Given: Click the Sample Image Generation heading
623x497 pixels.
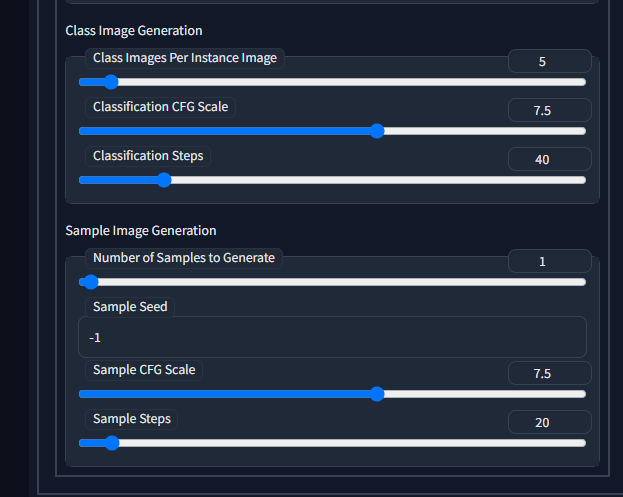Looking at the screenshot, I should click(x=141, y=231).
